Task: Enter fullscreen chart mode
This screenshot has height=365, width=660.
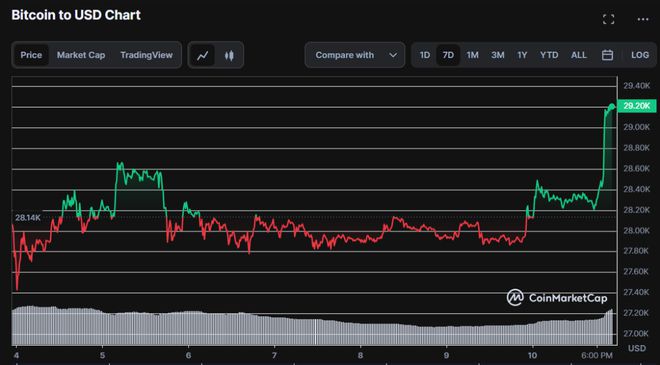Action: [x=608, y=19]
